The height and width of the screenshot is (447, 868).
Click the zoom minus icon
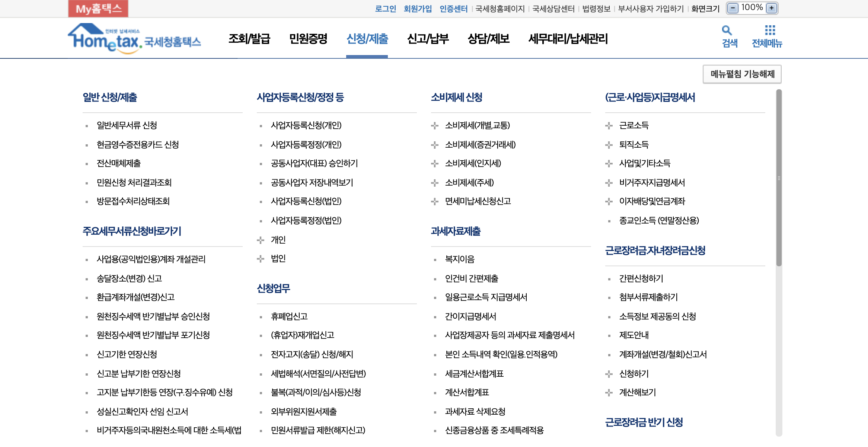coord(733,8)
